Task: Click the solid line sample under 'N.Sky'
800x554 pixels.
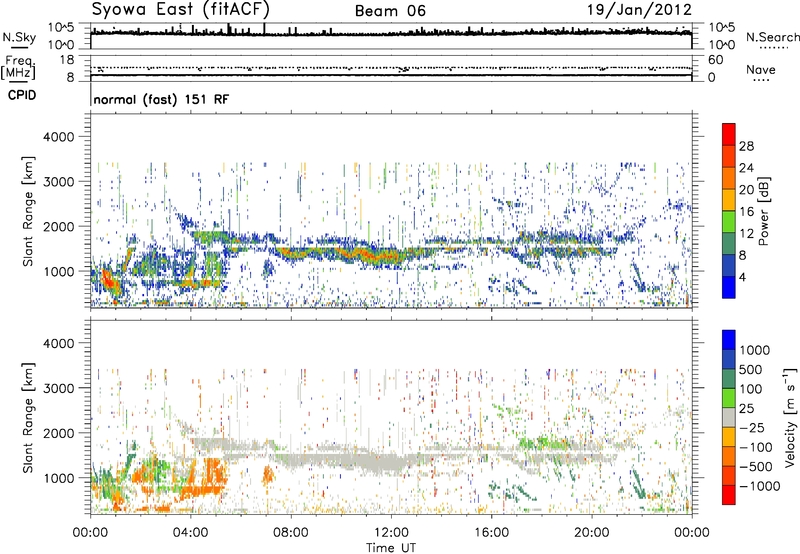Action: tap(19, 47)
